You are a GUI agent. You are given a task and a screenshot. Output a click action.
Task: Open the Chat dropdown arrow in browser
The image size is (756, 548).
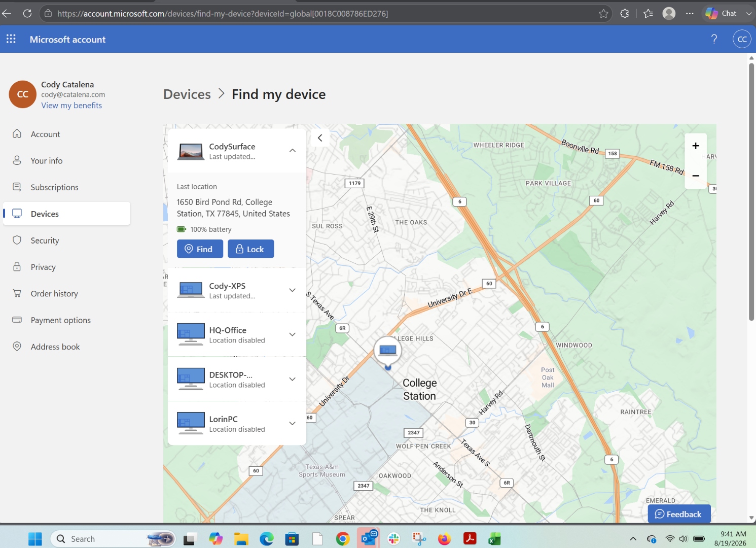pos(749,14)
